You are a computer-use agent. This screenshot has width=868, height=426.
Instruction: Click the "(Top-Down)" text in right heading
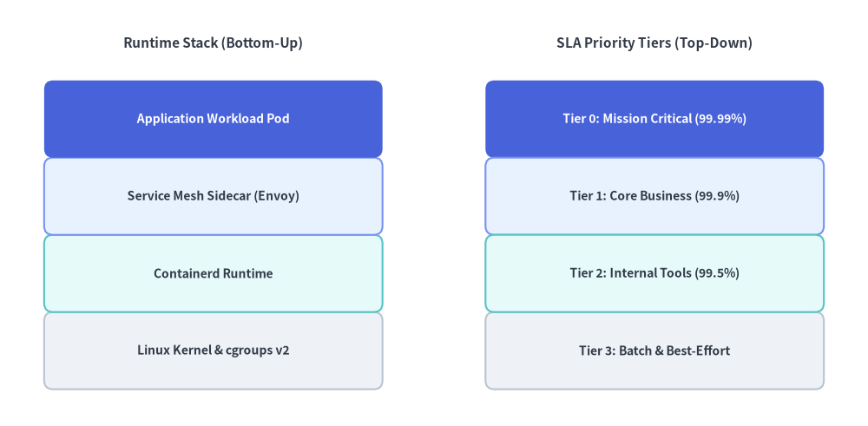(x=713, y=43)
